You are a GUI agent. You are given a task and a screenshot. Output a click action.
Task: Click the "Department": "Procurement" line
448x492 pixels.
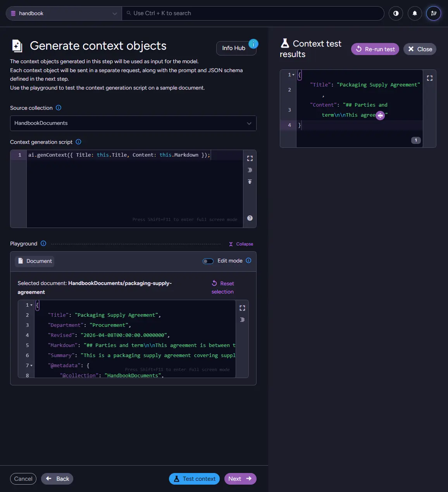90,325
